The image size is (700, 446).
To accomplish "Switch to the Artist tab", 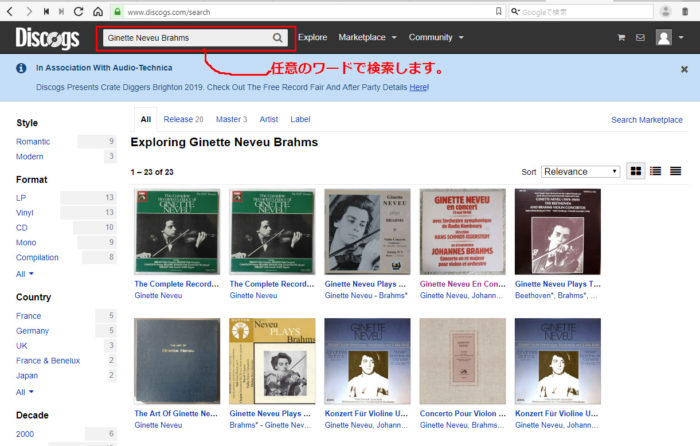I will tap(269, 119).
